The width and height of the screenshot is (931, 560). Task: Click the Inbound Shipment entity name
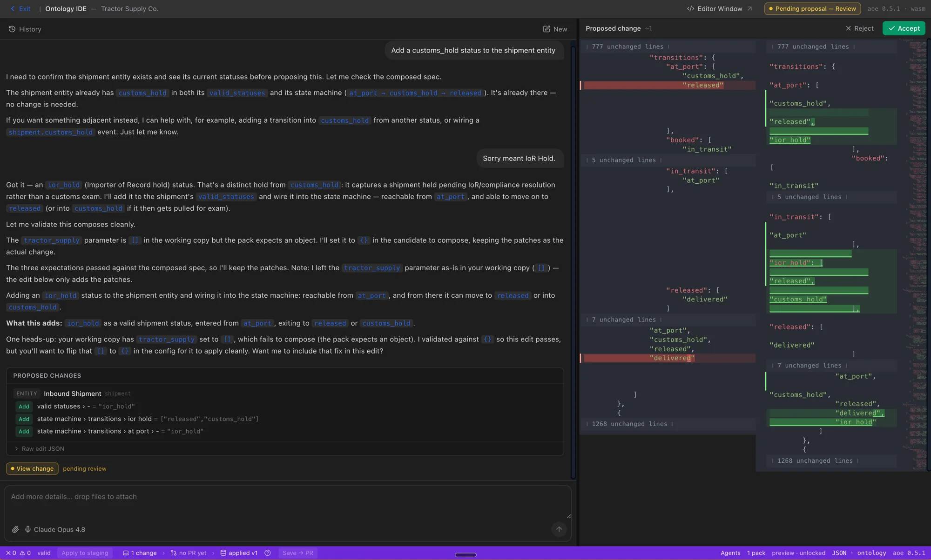point(72,393)
